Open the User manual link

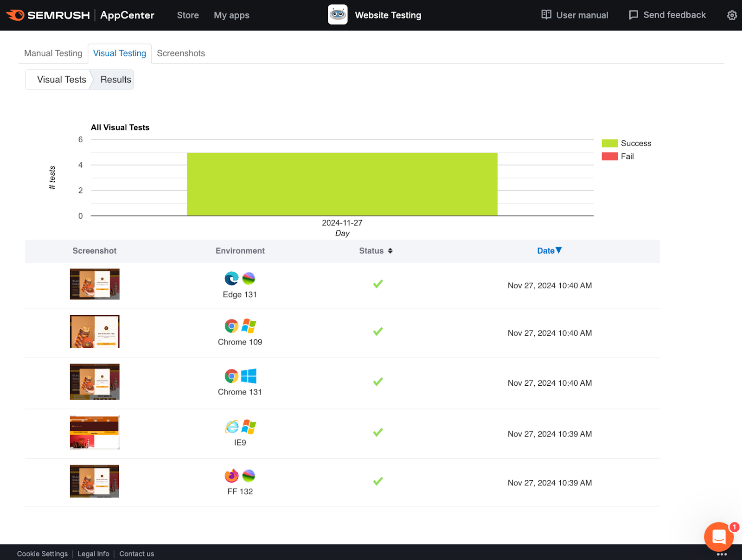coord(575,15)
